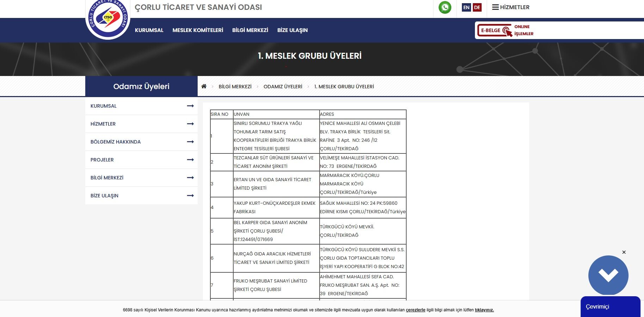This screenshot has height=317, width=644.
Task: Click the arrow next to BİZE ULAŞIN sidebar item
Action: 190,196
